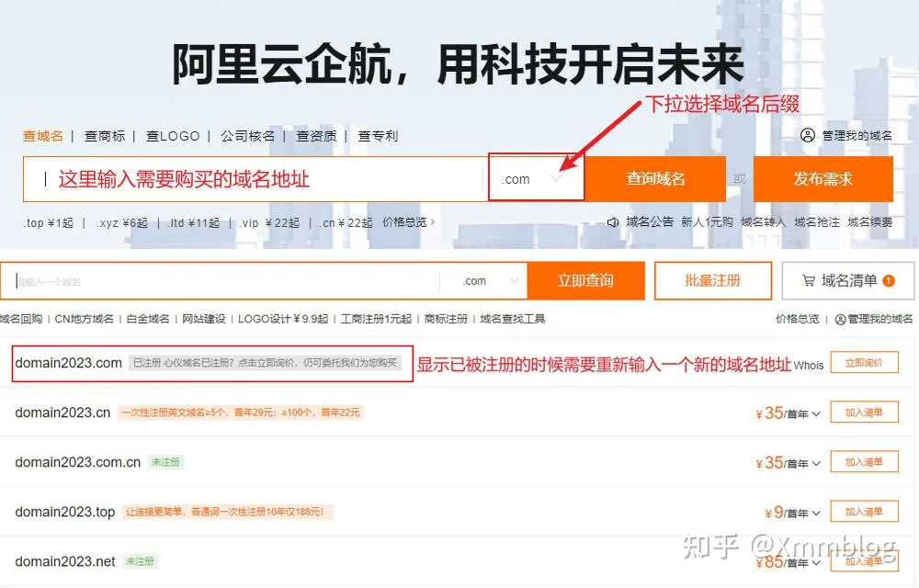The height and width of the screenshot is (588, 919).
Task: Click the 未注册 tag on domain2023.com.cn
Action: [165, 463]
